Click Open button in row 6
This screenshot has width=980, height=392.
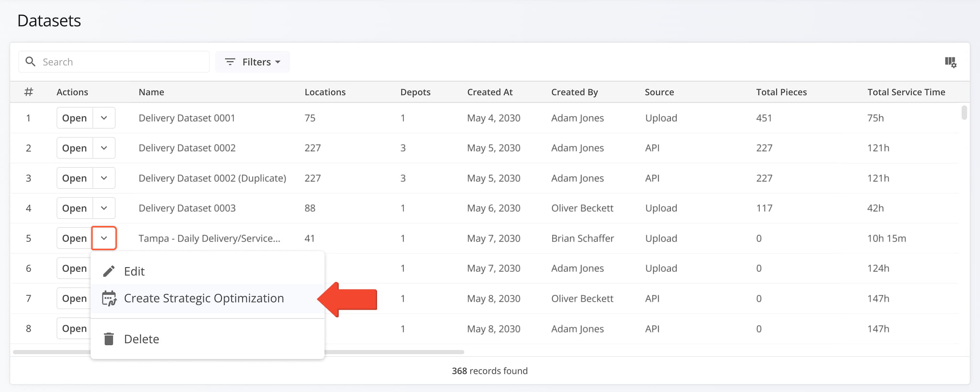[74, 269]
